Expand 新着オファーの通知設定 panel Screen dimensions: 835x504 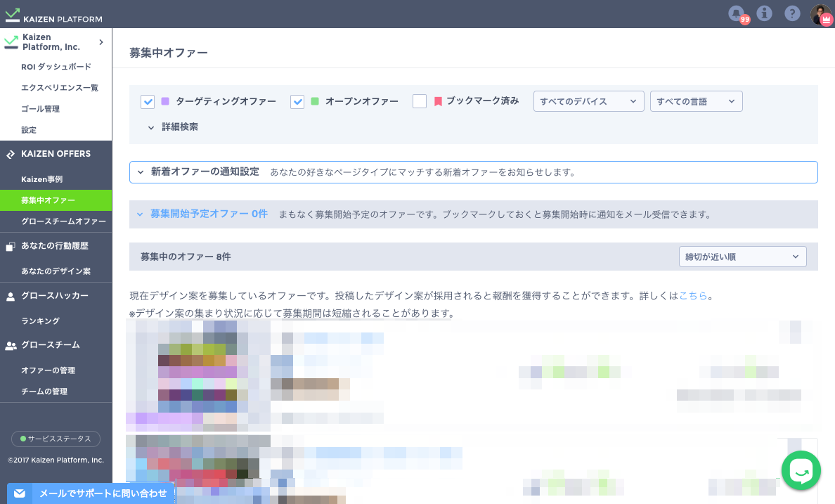[474, 172]
